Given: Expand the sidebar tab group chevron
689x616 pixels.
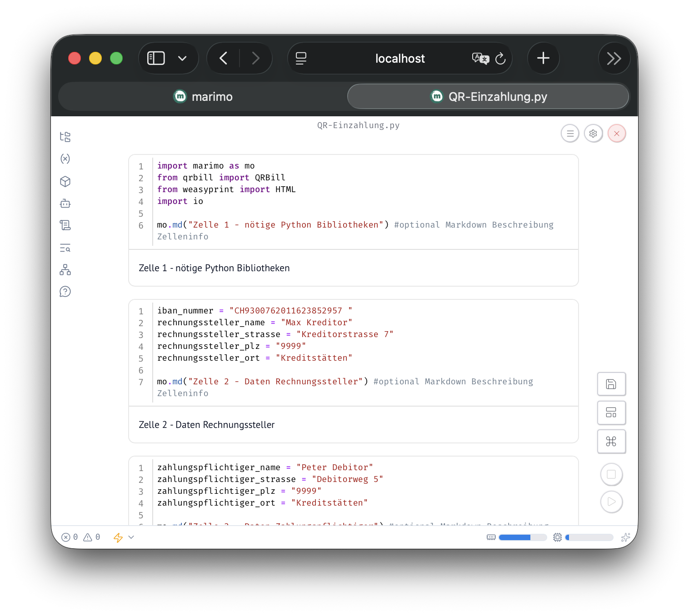Looking at the screenshot, I should pyautogui.click(x=182, y=58).
